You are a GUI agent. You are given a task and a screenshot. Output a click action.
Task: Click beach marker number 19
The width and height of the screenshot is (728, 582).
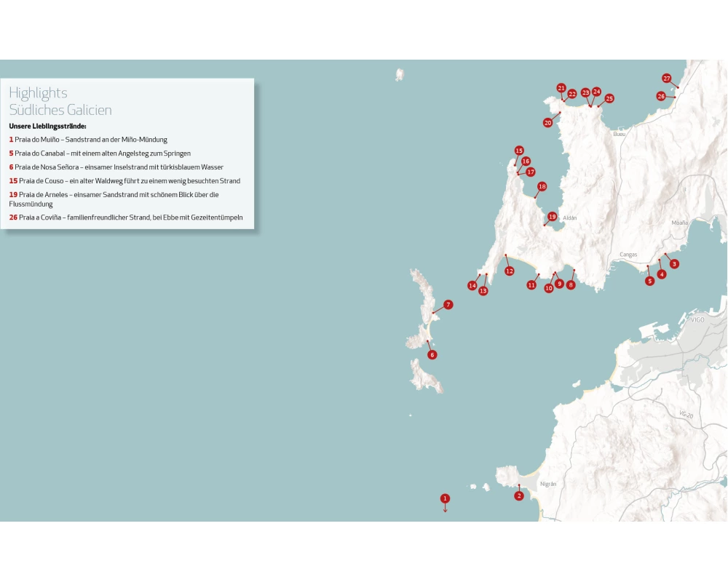pos(553,217)
